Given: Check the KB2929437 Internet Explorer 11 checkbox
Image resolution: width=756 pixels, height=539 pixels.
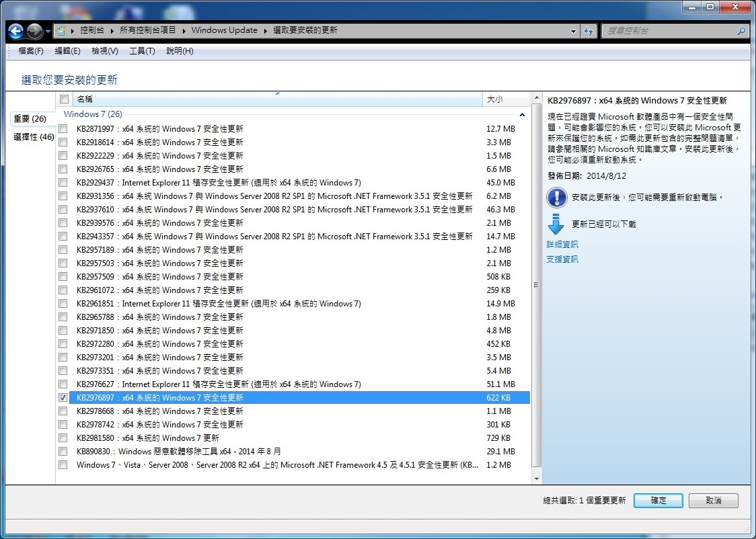Looking at the screenshot, I should pyautogui.click(x=63, y=183).
